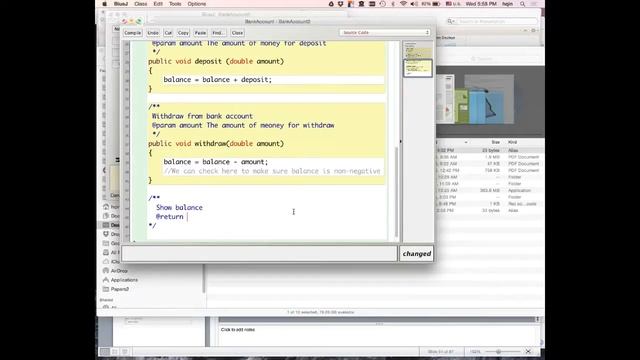This screenshot has width=640, height=360.
Task: Sort Finder list by Size column
Action: [x=496, y=142]
